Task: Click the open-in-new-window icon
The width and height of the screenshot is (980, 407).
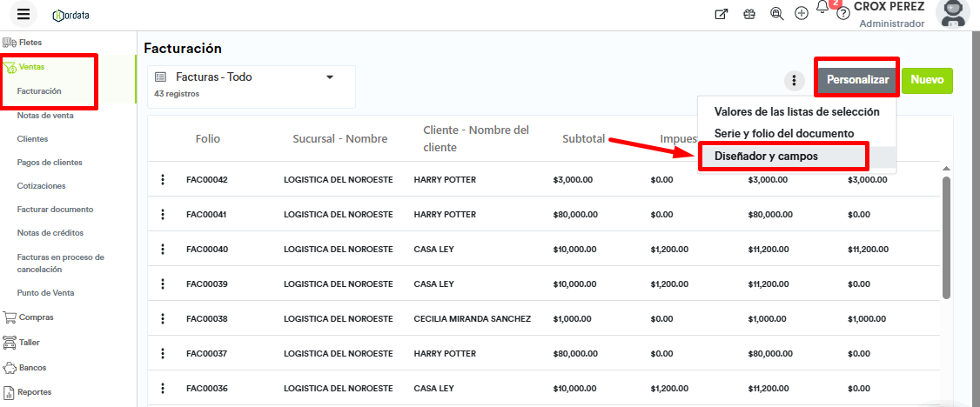Action: coord(721,14)
